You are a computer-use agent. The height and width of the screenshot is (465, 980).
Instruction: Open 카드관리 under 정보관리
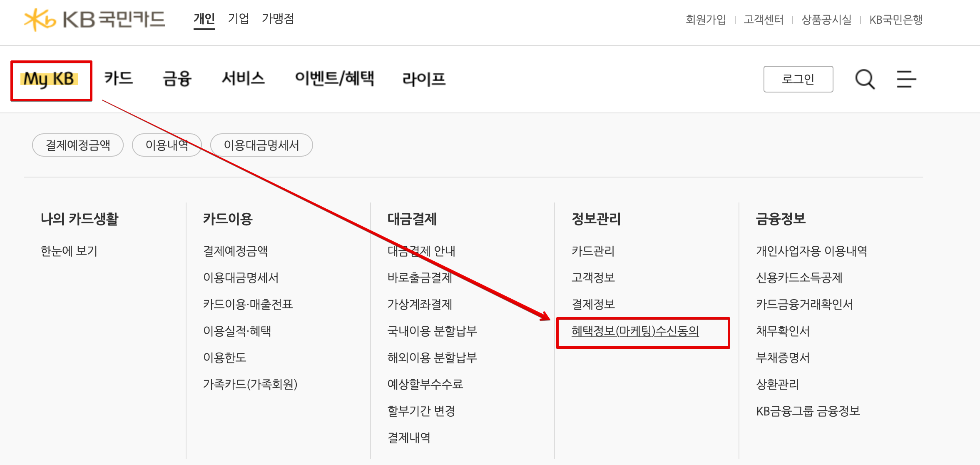tap(593, 251)
